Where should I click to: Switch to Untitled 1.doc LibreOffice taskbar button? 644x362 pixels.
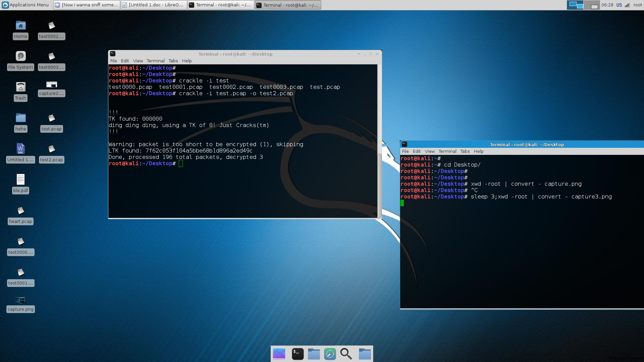pyautogui.click(x=154, y=5)
